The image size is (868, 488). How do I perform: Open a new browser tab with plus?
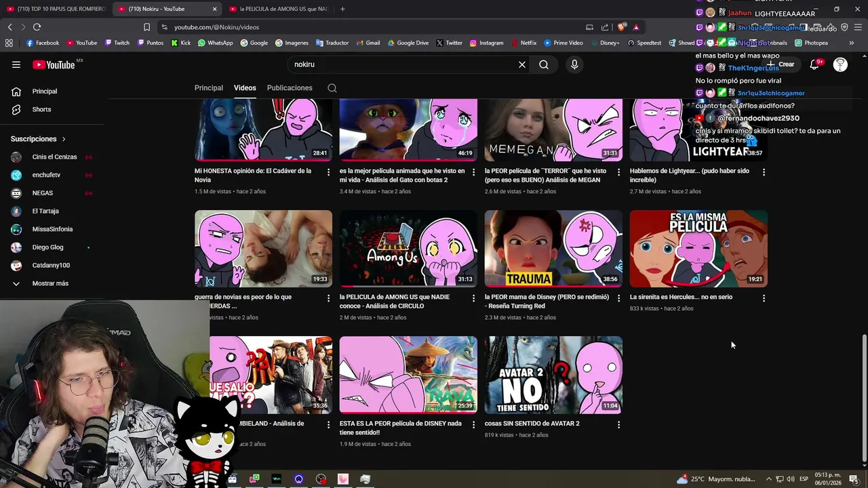click(342, 9)
